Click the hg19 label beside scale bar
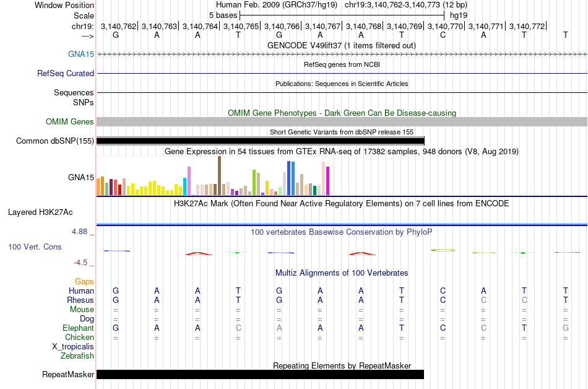The height and width of the screenshot is (389, 588). [x=459, y=15]
